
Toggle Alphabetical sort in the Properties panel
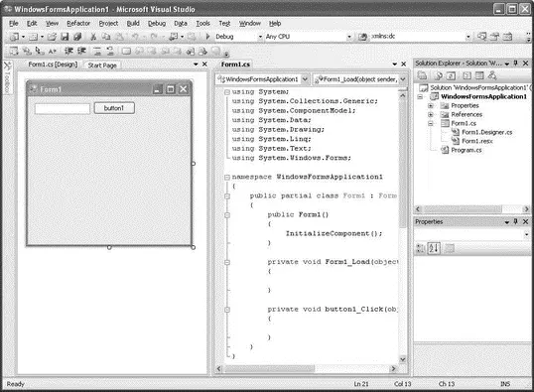tap(434, 248)
